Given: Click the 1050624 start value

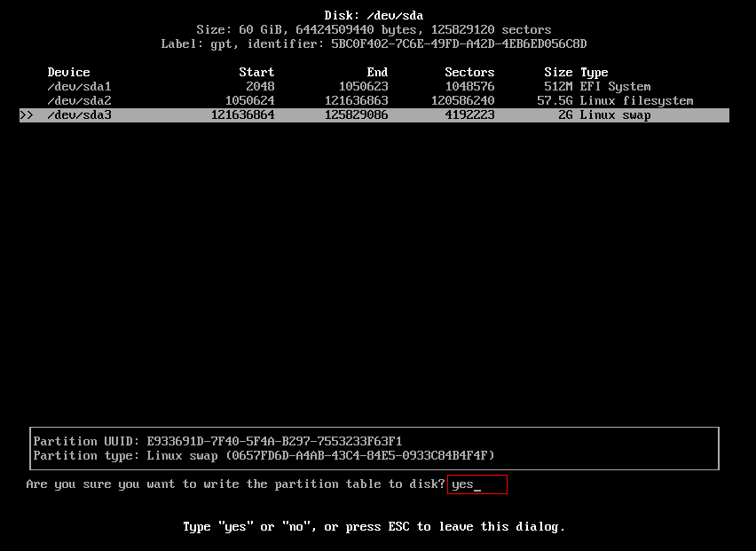Looking at the screenshot, I should [249, 101].
